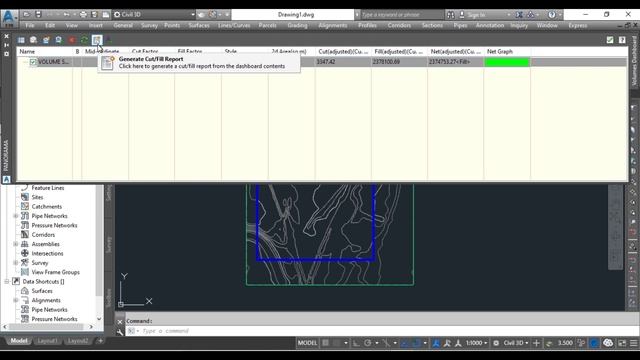Select View Frame Groups in the tree
This screenshot has height=360, width=640.
56,272
